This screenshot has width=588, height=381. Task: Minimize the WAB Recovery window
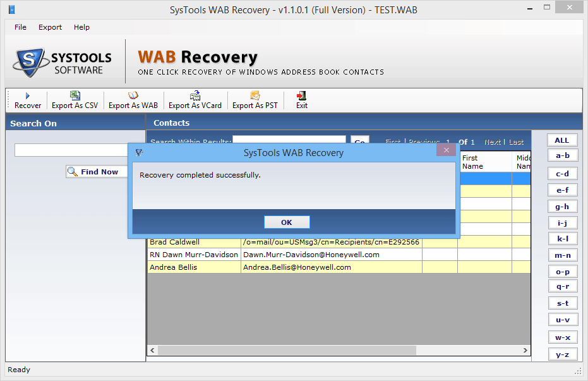pyautogui.click(x=530, y=8)
